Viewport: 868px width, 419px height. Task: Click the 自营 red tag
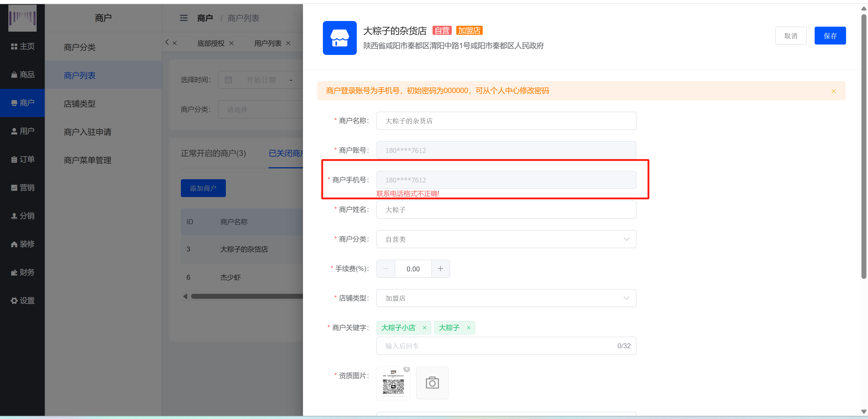click(x=442, y=31)
